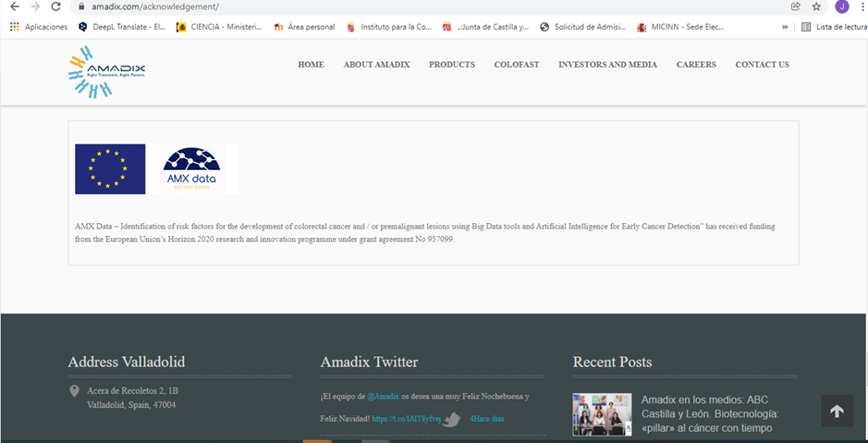The width and height of the screenshot is (868, 443).
Task: Open Aplicaciones apps grid shortcut
Action: [39, 27]
